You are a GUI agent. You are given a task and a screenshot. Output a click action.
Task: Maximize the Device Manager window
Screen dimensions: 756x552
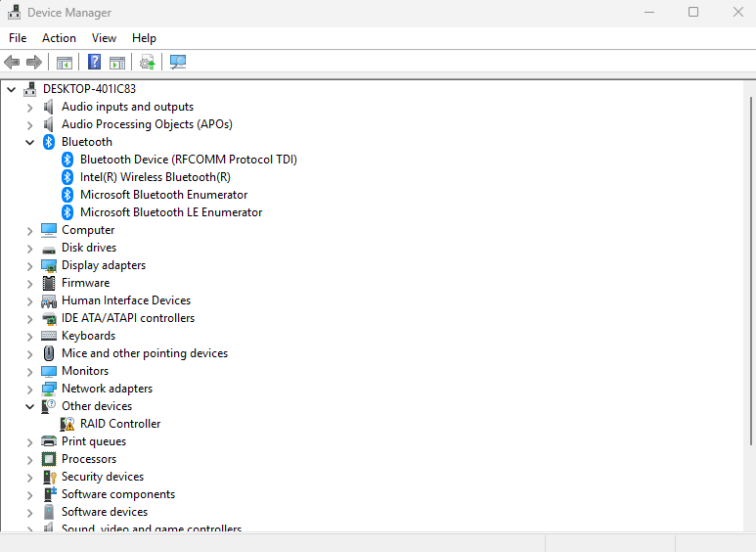click(693, 12)
